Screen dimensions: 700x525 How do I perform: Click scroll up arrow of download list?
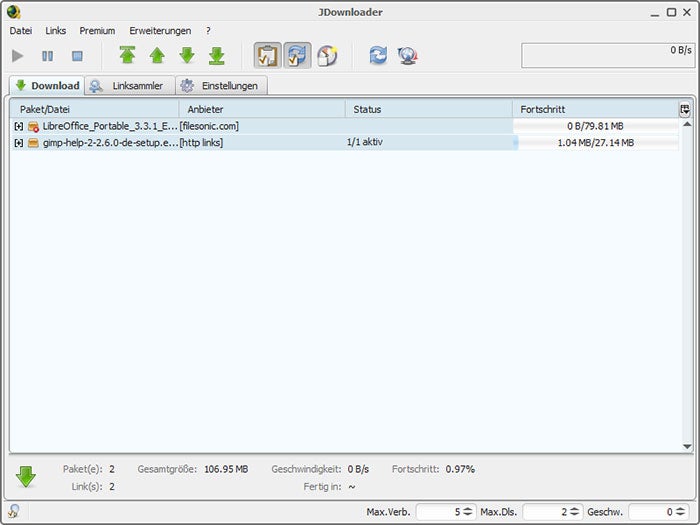point(688,124)
